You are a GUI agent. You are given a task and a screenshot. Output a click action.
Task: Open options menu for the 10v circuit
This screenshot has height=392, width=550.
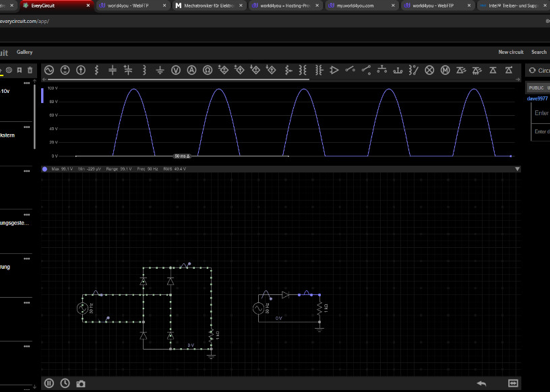pos(27,83)
